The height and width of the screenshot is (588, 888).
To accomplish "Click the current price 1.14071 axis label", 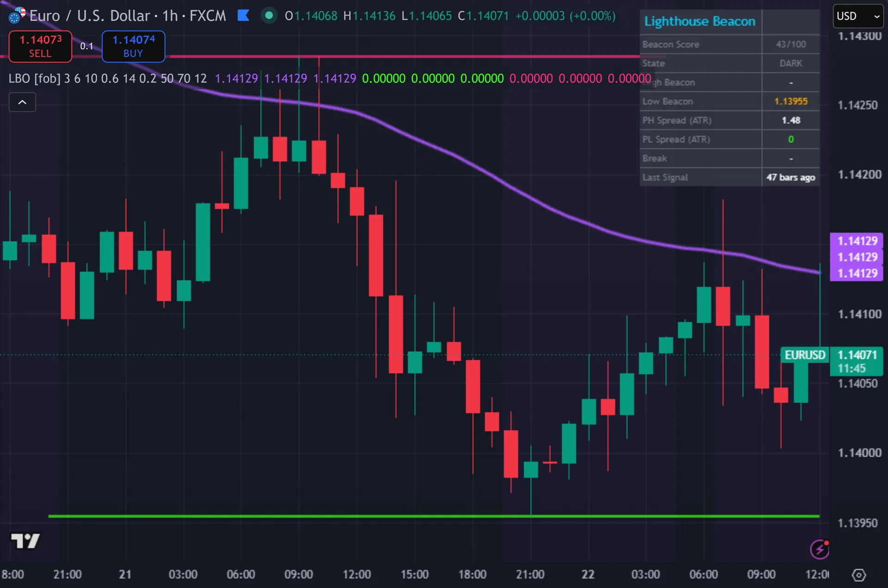I will [857, 355].
